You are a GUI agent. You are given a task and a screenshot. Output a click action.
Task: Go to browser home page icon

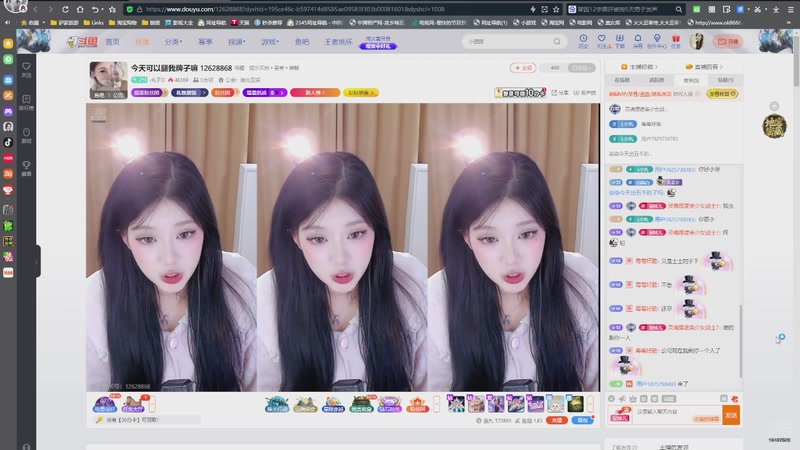pos(80,9)
